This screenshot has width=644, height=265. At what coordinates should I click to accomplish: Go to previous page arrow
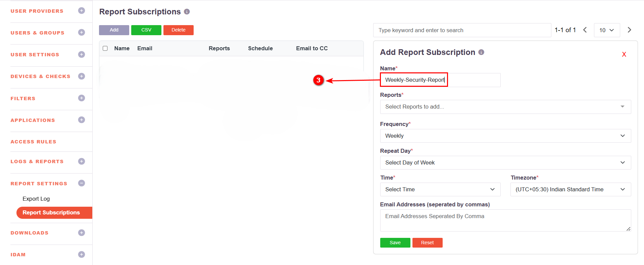[x=585, y=30]
